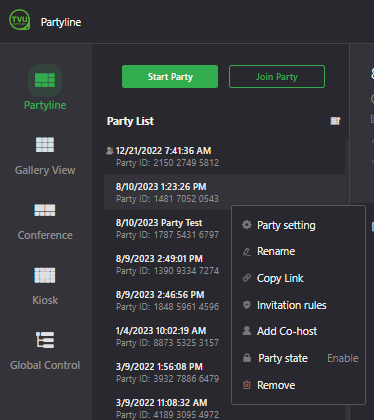This screenshot has width=374, height=420.
Task: Click Party ID 1390 9334 7274
Action: click(x=167, y=271)
